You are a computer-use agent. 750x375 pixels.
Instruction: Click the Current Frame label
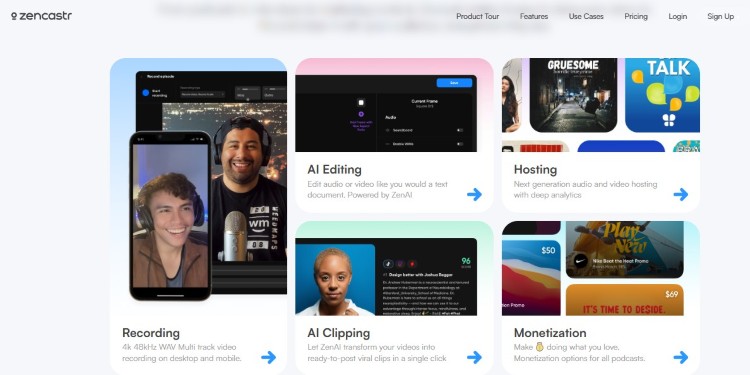424,101
